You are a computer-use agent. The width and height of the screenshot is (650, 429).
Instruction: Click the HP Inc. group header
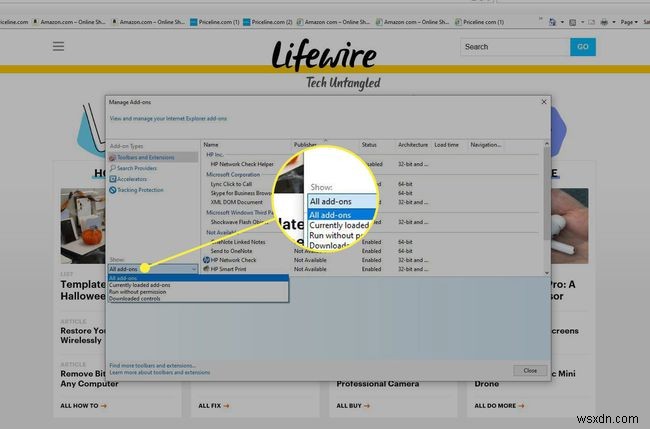pos(215,154)
